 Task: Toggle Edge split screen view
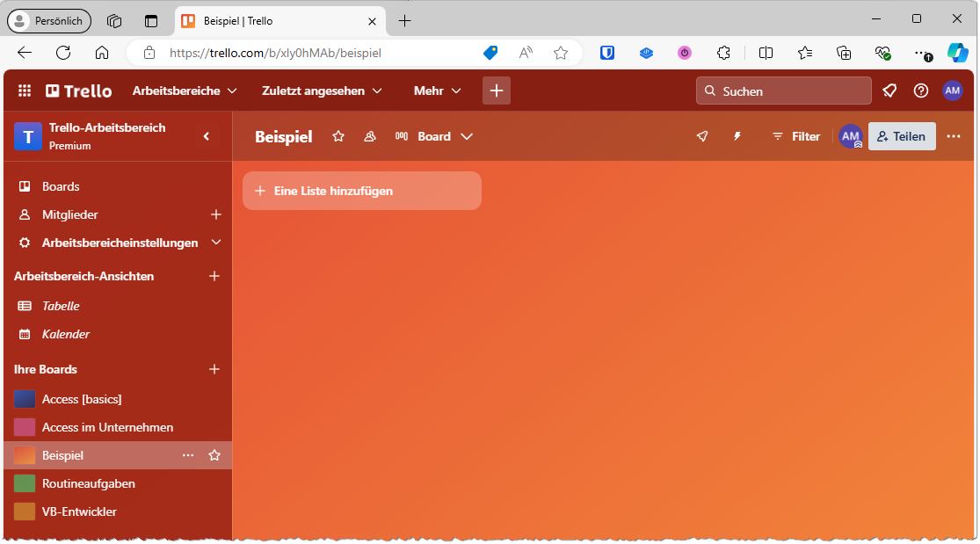click(766, 52)
